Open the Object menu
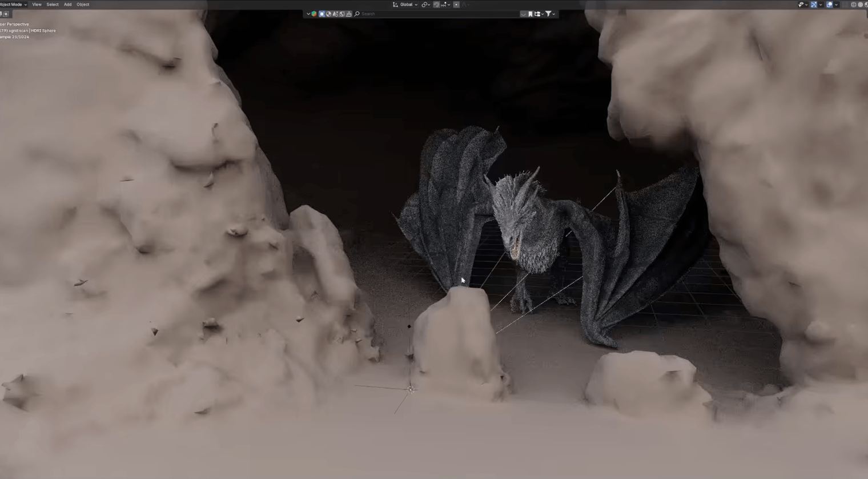 tap(83, 5)
